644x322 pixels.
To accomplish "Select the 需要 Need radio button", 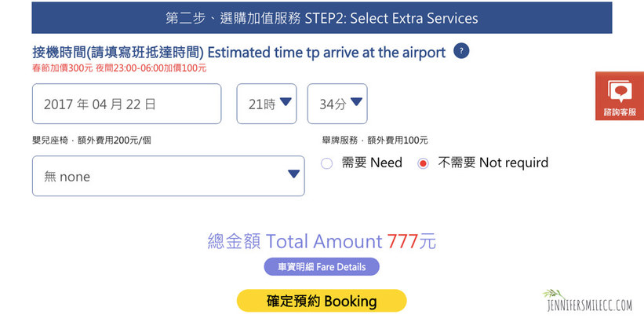I will pos(327,163).
